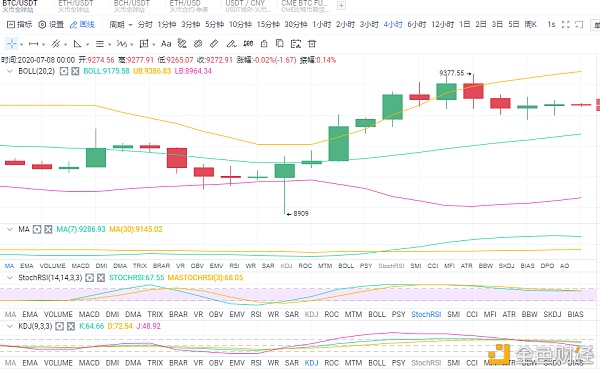Expand the crosshair tool dropdown arrow

(21, 44)
